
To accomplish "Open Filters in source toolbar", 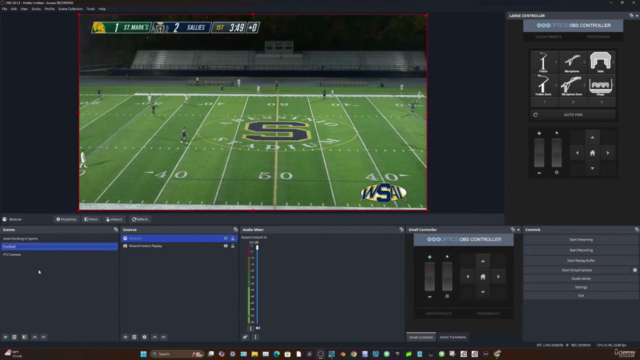I will pos(91,219).
